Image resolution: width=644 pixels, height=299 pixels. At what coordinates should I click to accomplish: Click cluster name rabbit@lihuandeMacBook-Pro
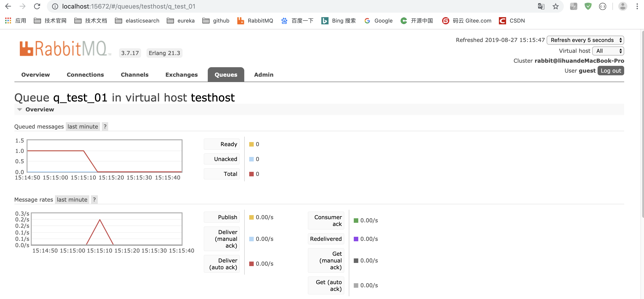[579, 61]
